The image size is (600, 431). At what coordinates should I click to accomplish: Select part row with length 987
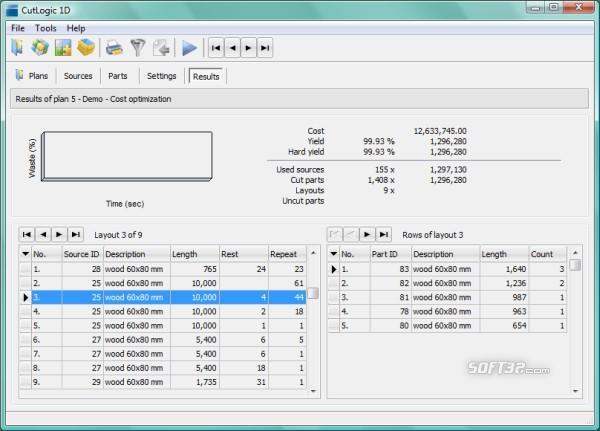(x=447, y=297)
